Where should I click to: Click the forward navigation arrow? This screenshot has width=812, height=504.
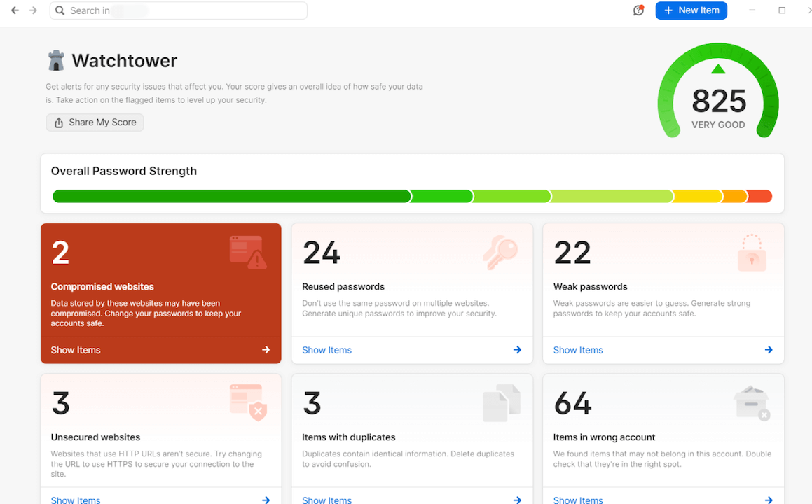point(32,10)
